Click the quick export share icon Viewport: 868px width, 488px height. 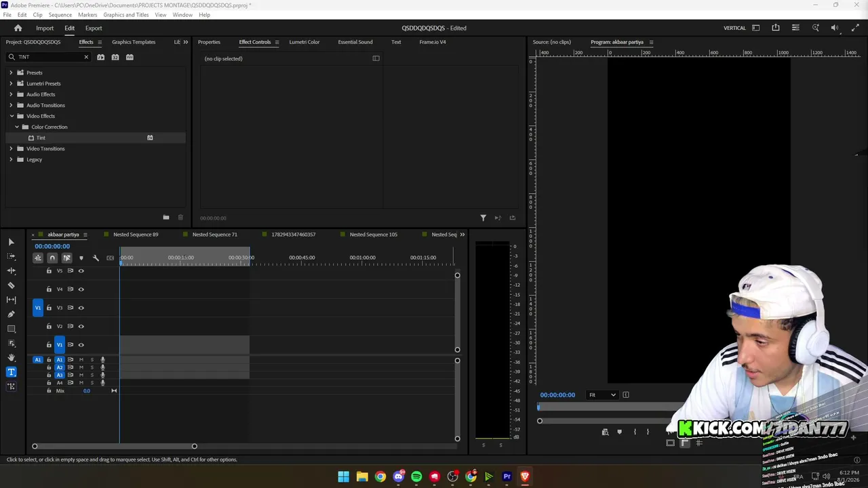pos(776,28)
